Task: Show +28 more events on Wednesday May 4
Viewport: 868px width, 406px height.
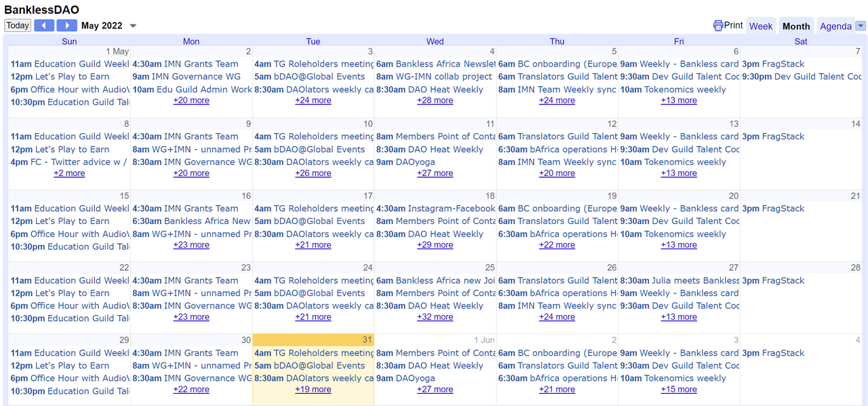Action: tap(435, 100)
